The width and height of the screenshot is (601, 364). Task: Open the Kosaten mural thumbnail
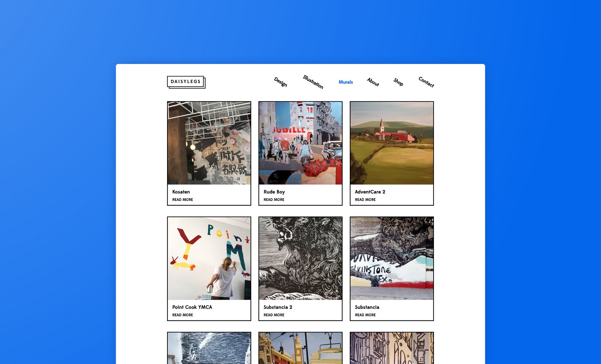click(x=209, y=143)
